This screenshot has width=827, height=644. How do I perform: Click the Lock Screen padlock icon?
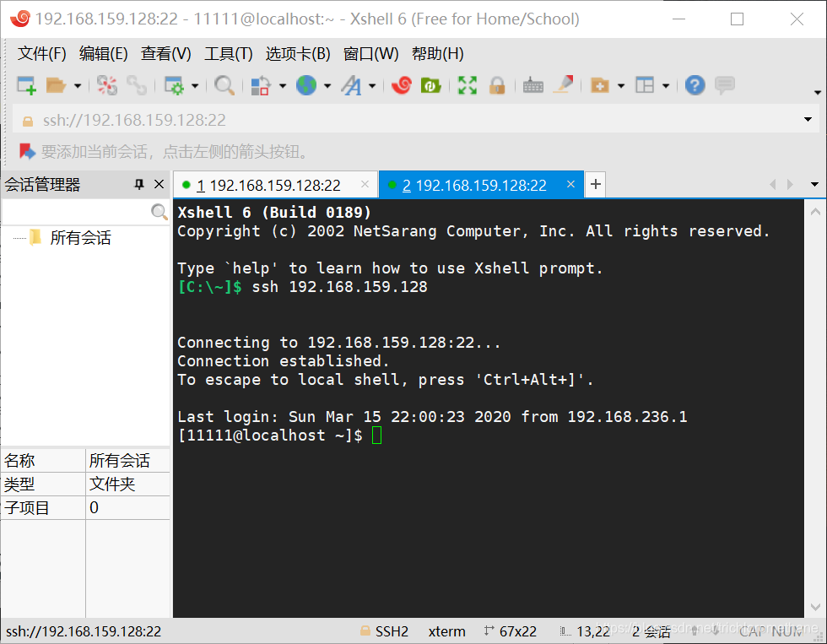click(497, 85)
